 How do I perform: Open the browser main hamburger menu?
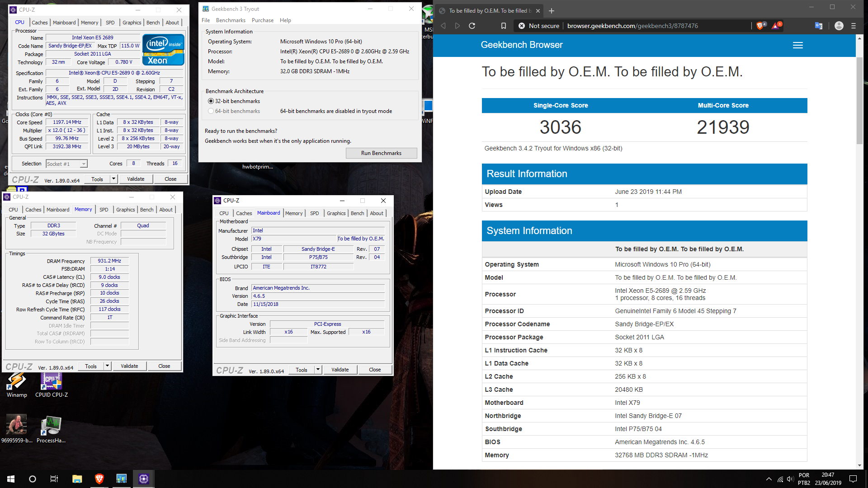(854, 26)
